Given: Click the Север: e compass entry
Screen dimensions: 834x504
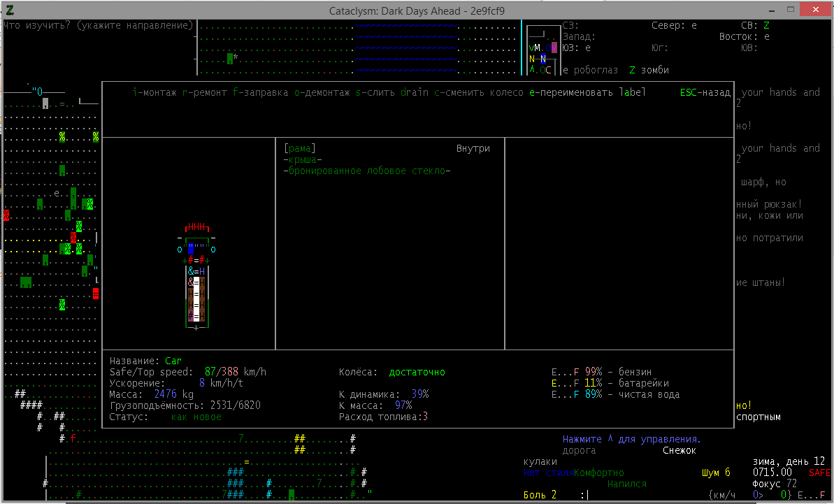Looking at the screenshot, I should [674, 26].
